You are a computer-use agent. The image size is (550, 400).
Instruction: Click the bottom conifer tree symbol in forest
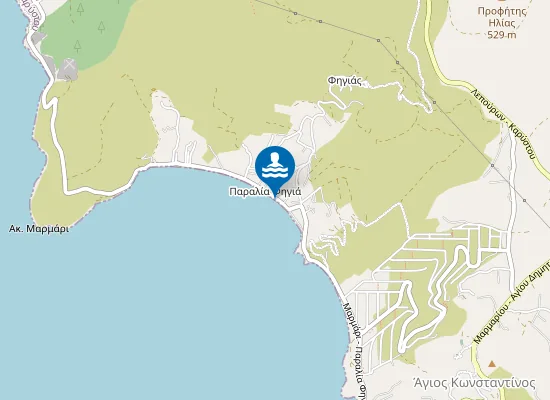78,46
